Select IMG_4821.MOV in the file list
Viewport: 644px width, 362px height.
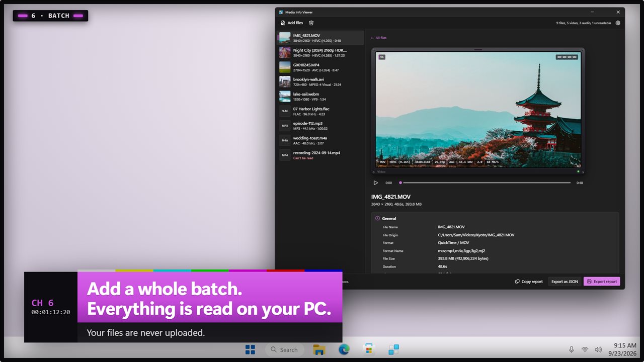point(320,38)
